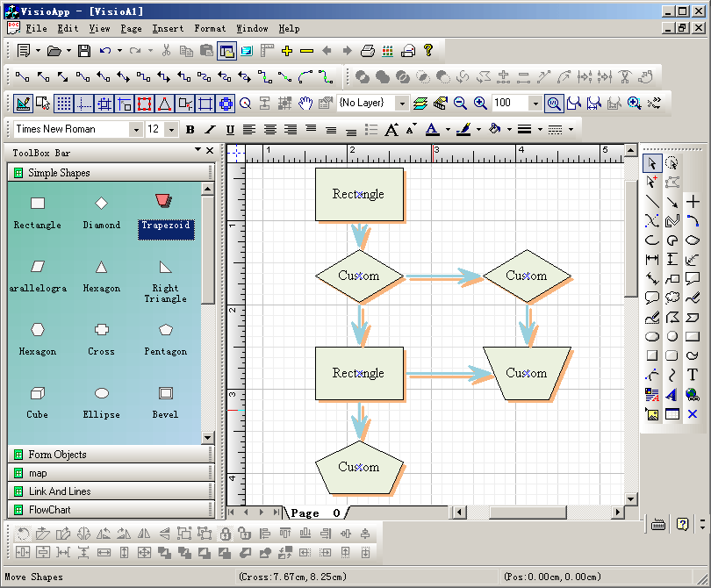
Task: Select the Pan hand tool
Action: pyautogui.click(x=306, y=103)
